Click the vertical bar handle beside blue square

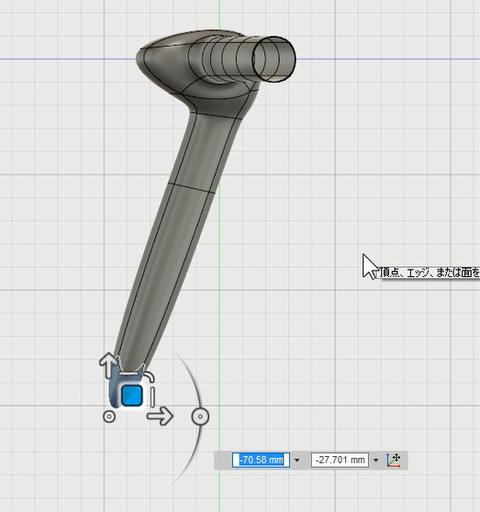[152, 397]
